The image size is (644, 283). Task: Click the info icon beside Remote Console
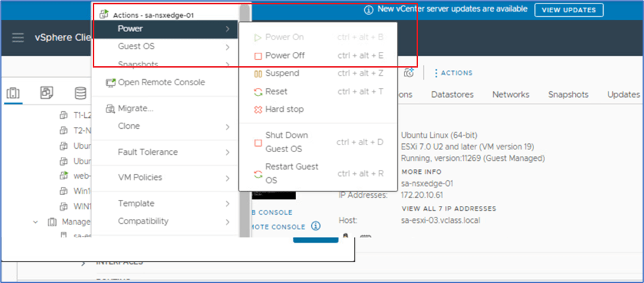[x=315, y=226]
